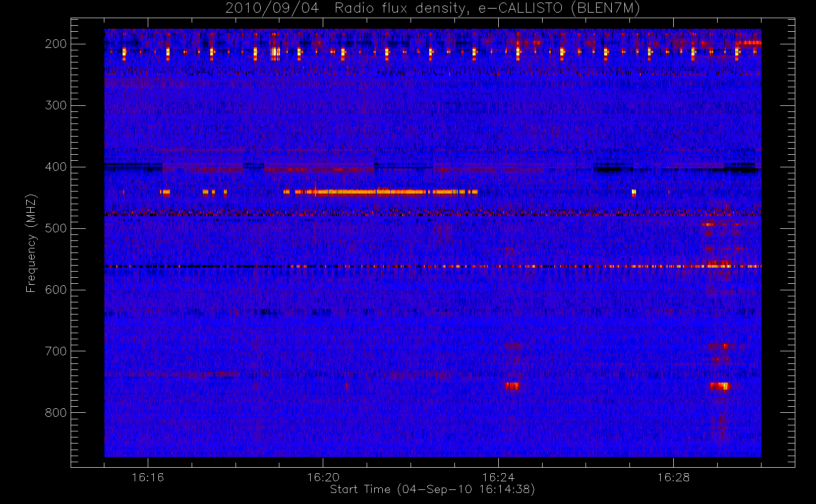Click the bright burst near 760 MHz at 16:29
This screenshot has width=816, height=504.
tap(719, 386)
